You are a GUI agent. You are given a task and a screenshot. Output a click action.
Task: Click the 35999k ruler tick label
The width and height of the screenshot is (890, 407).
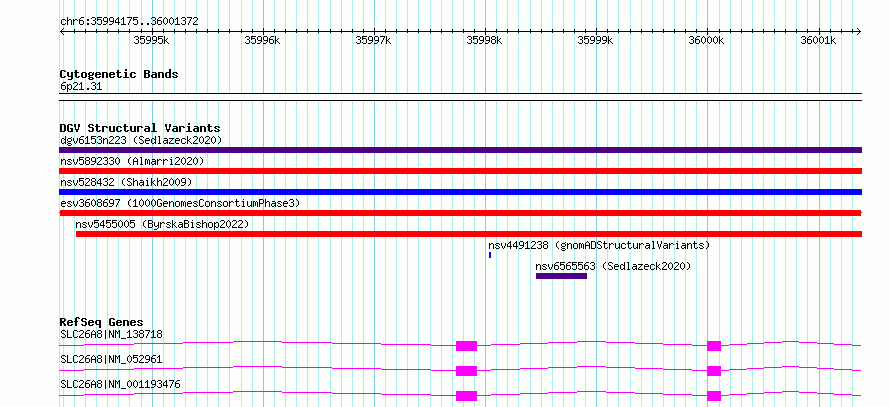click(x=595, y=40)
